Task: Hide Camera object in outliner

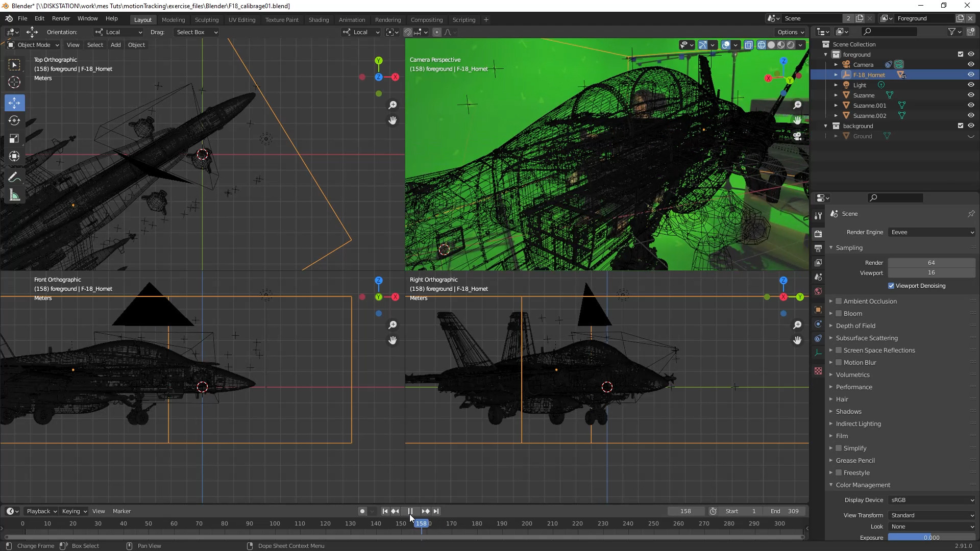Action: click(x=971, y=65)
